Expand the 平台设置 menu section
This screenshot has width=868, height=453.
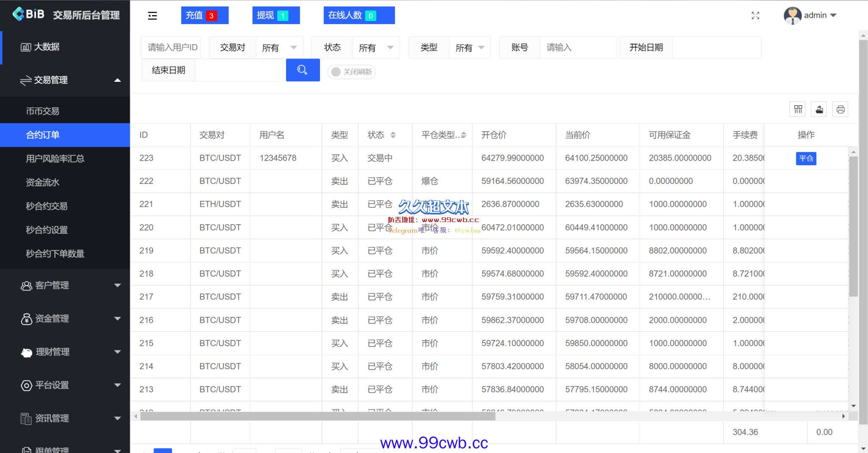coord(118,385)
